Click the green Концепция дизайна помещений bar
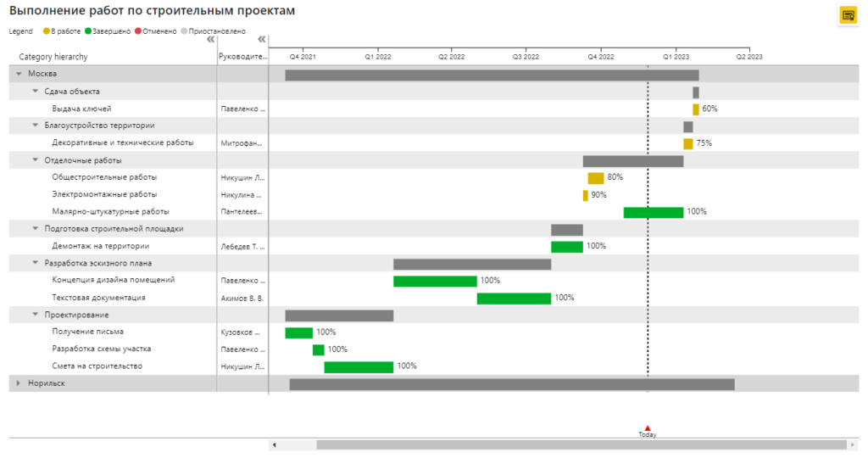Screen dimensions: 868x458 (x=435, y=282)
